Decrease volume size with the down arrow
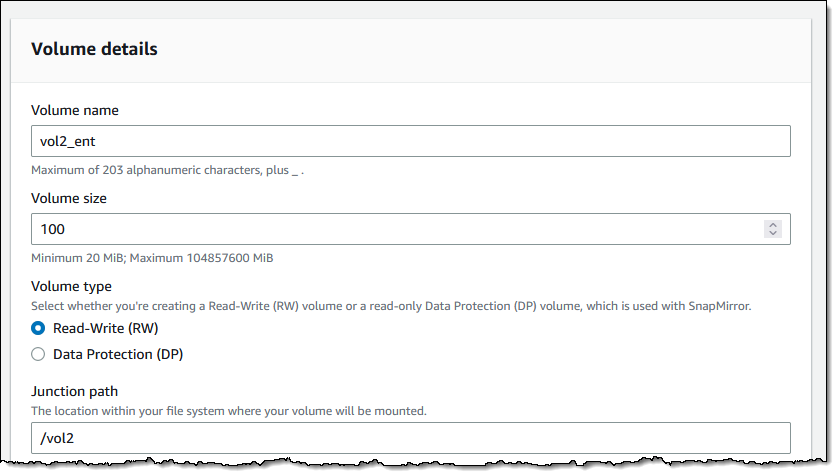The image size is (837, 476). pos(772,233)
